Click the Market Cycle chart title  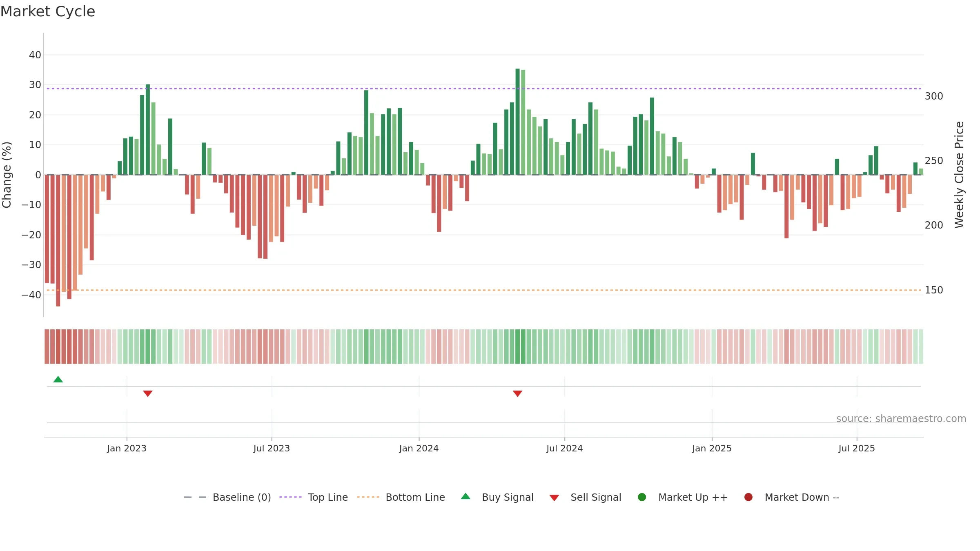point(48,11)
